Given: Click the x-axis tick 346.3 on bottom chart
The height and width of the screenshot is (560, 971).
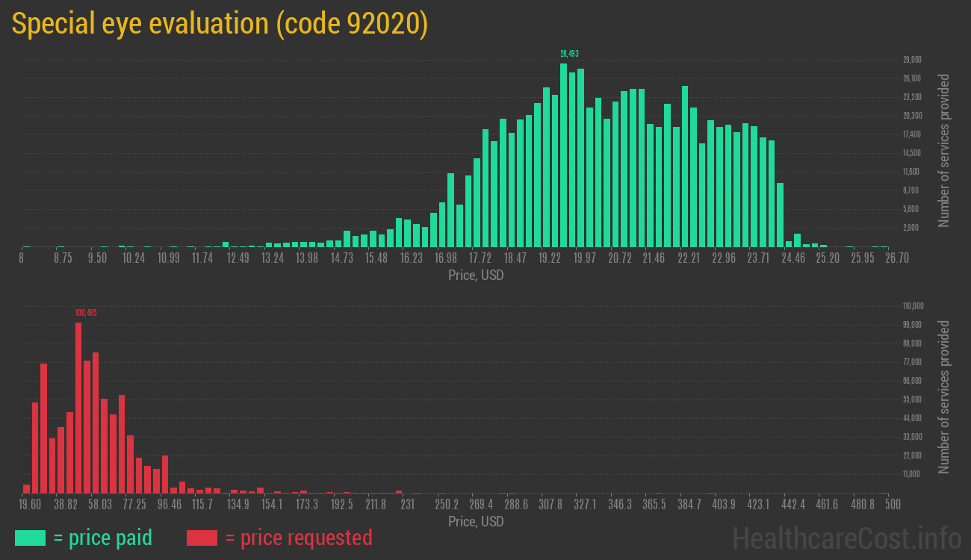Looking at the screenshot, I should (620, 504).
